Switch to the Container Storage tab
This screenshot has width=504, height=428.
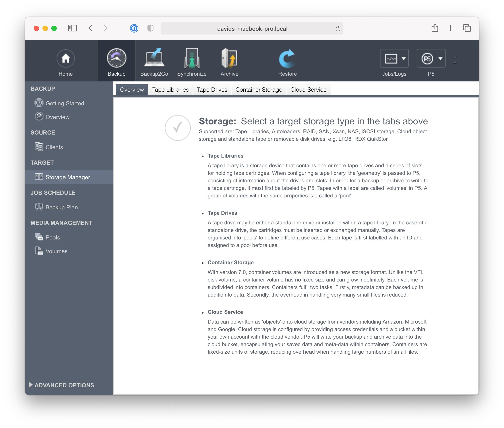[x=259, y=90]
